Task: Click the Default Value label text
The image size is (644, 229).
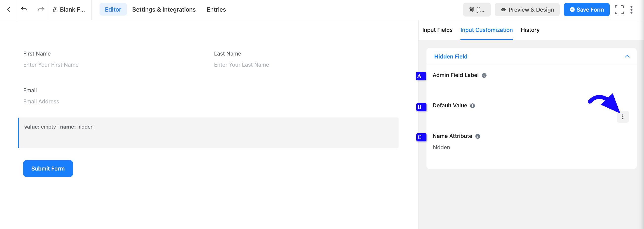Action: tap(450, 105)
